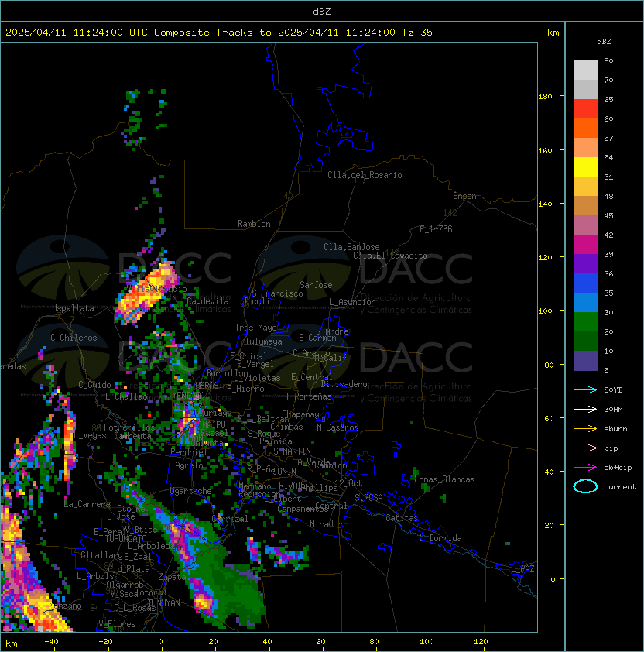Click the Agrelo place label
Image resolution: width=644 pixels, height=652 pixels.
(189, 465)
